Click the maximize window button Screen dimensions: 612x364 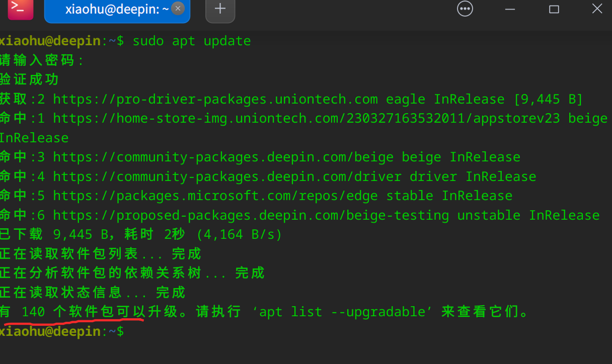tap(554, 9)
